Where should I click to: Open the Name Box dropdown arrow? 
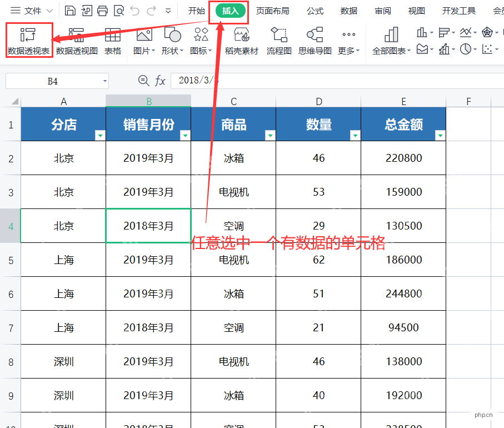(105, 81)
